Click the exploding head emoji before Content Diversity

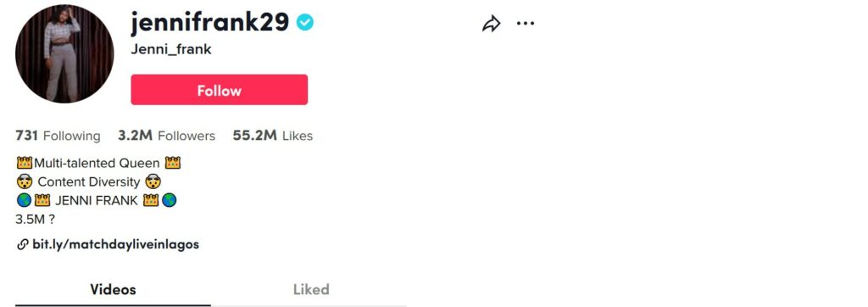(25, 181)
